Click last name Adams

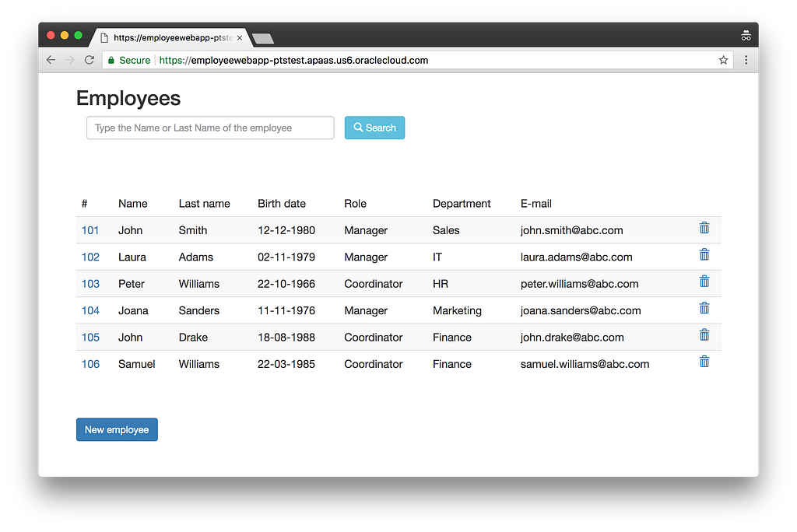coord(195,257)
